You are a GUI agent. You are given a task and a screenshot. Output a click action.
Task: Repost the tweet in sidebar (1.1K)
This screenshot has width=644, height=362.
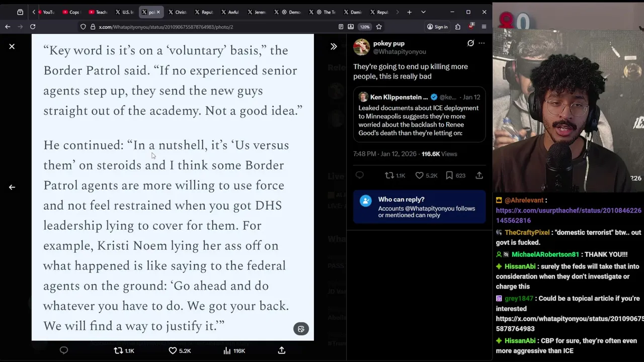click(x=395, y=175)
